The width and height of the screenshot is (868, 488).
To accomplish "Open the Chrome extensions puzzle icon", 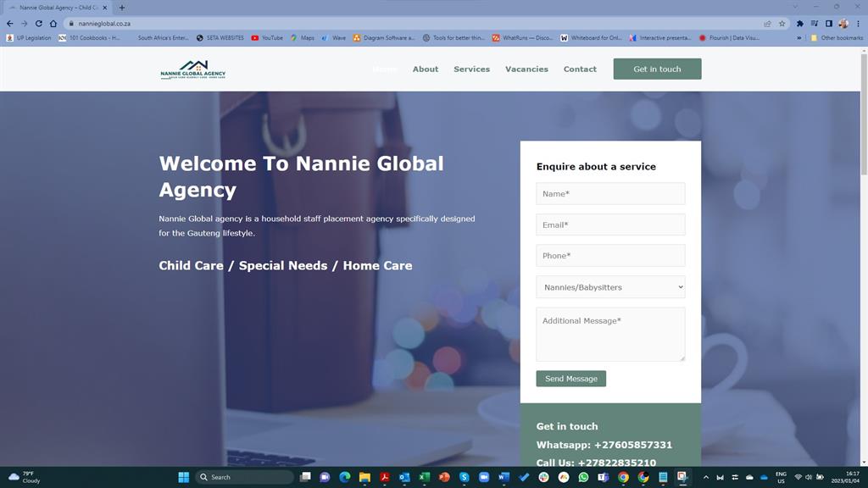I will [799, 23].
